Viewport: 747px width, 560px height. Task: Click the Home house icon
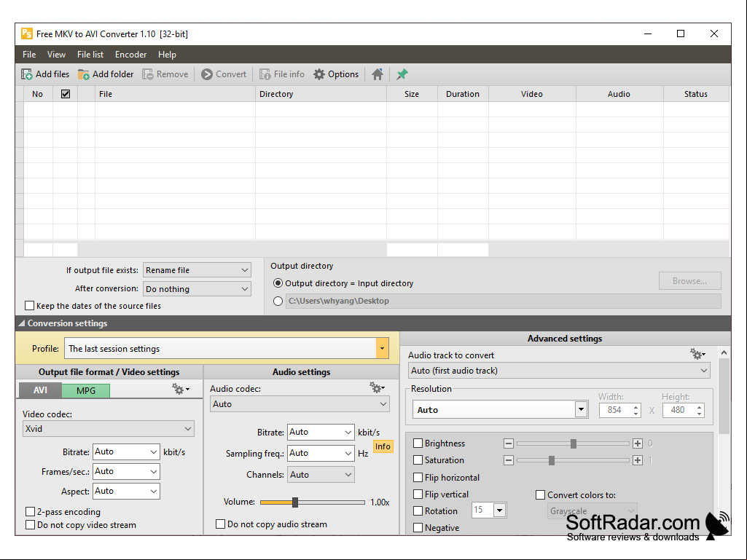click(x=378, y=74)
